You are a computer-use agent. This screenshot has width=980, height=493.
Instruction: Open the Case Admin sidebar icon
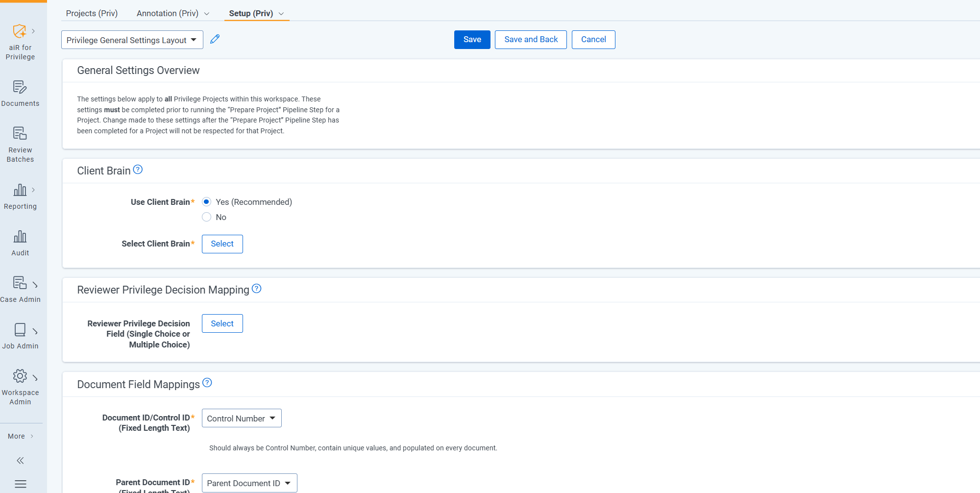click(x=20, y=283)
